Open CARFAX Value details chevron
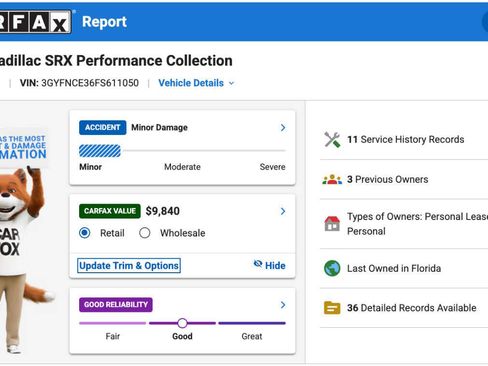488x366 pixels. click(x=283, y=211)
